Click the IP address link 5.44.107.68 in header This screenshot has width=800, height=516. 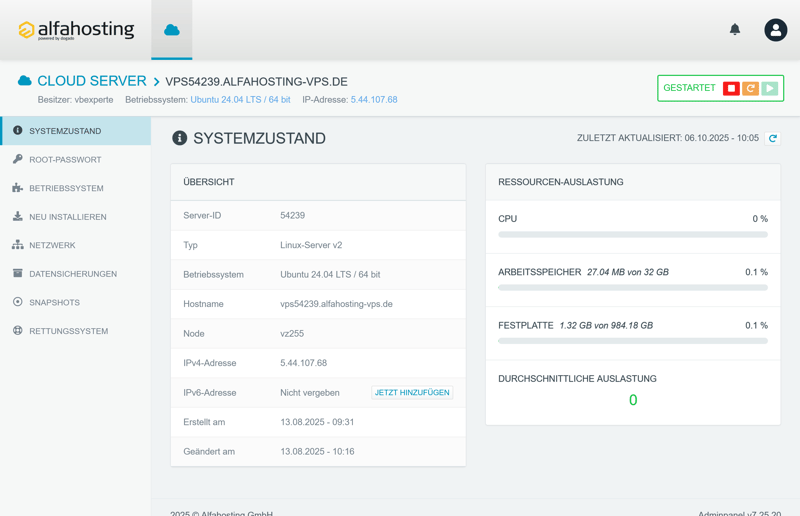pos(373,100)
